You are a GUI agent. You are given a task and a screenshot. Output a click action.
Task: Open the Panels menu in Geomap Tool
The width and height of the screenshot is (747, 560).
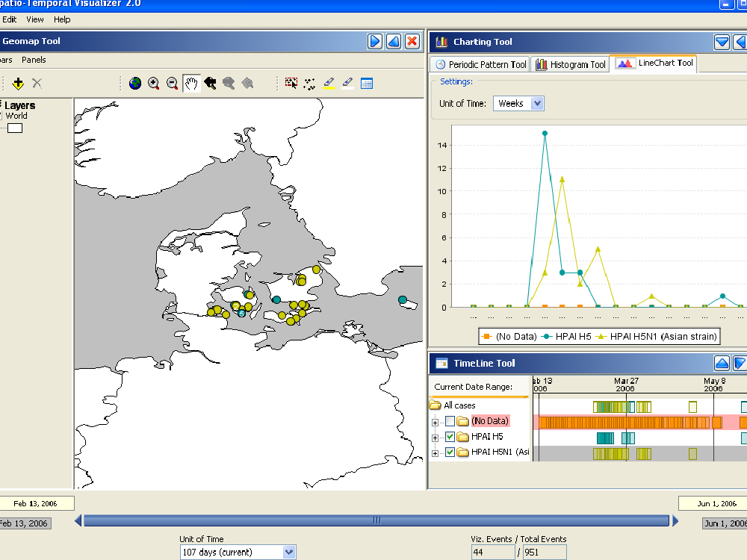point(34,60)
